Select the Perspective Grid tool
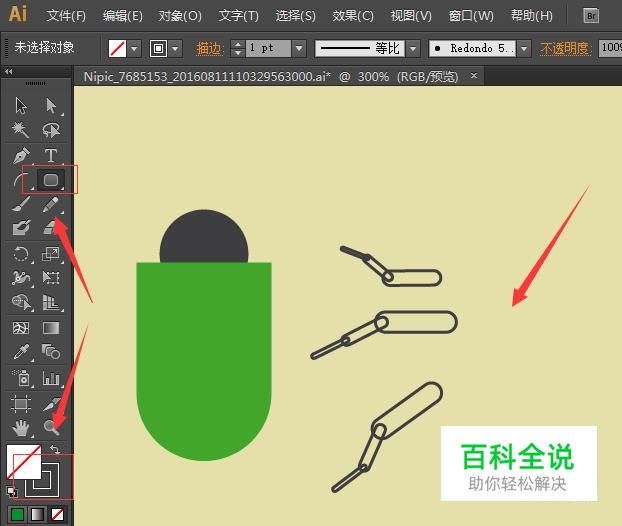The image size is (622, 526). coord(51,302)
